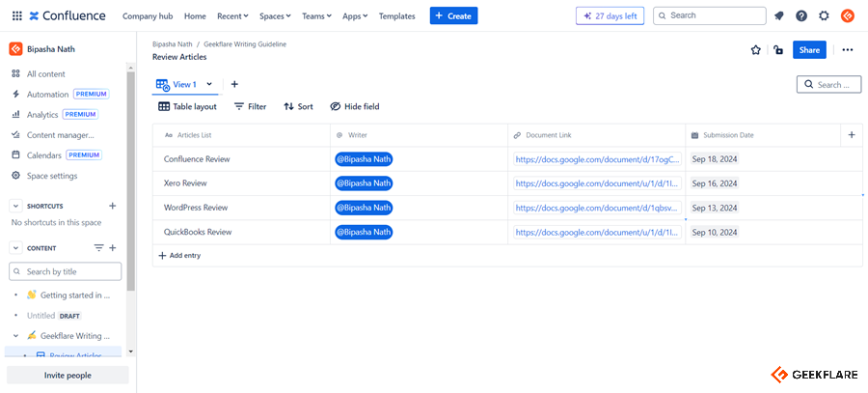Collapse the Shortcuts section

(x=15, y=206)
